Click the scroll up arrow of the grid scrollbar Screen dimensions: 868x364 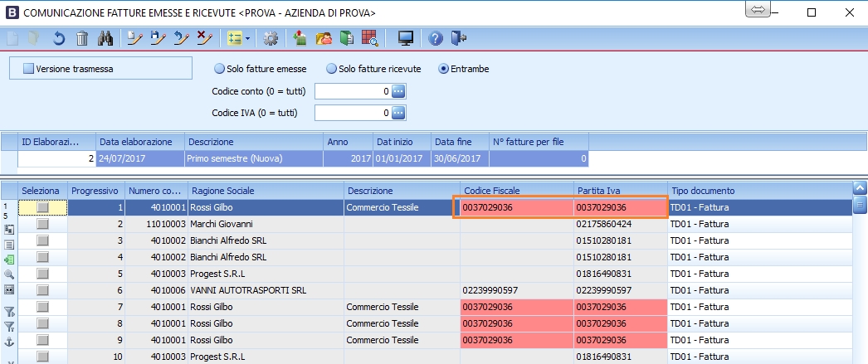861,187
